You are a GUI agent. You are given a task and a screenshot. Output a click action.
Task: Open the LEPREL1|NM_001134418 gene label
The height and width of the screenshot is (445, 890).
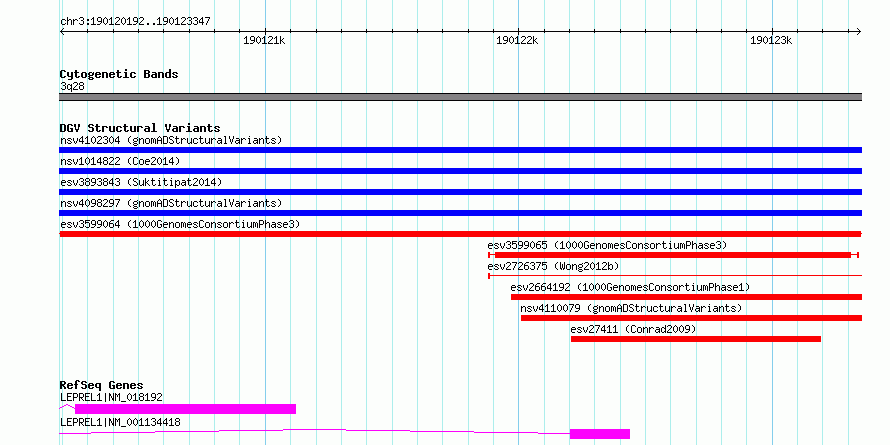pos(120,422)
